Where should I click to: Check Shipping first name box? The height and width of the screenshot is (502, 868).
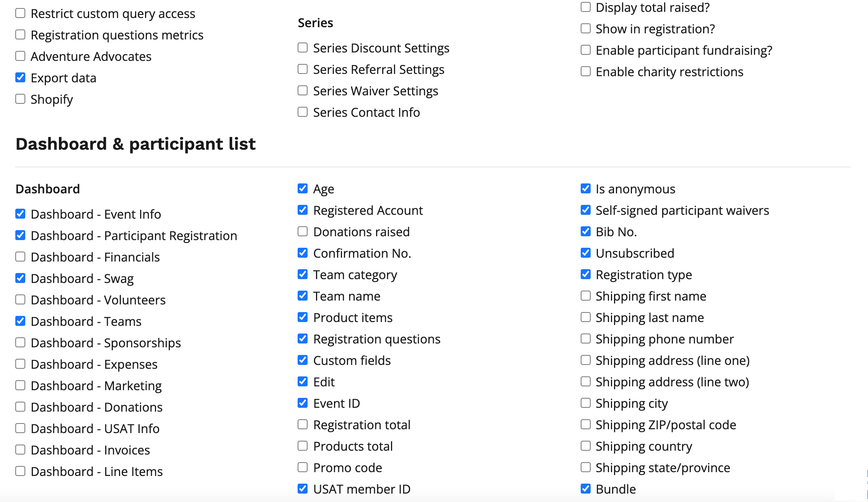tap(585, 296)
